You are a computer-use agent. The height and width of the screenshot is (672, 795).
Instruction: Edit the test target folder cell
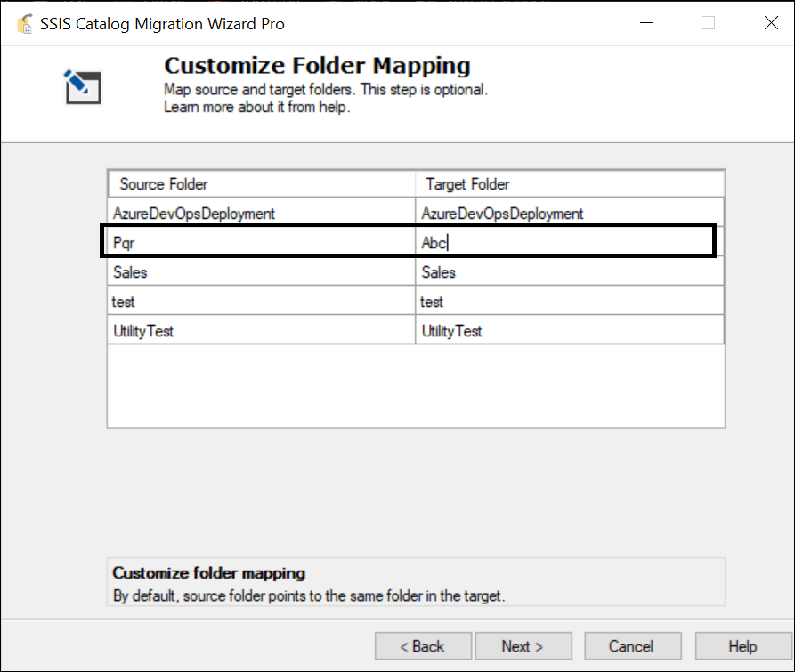570,302
